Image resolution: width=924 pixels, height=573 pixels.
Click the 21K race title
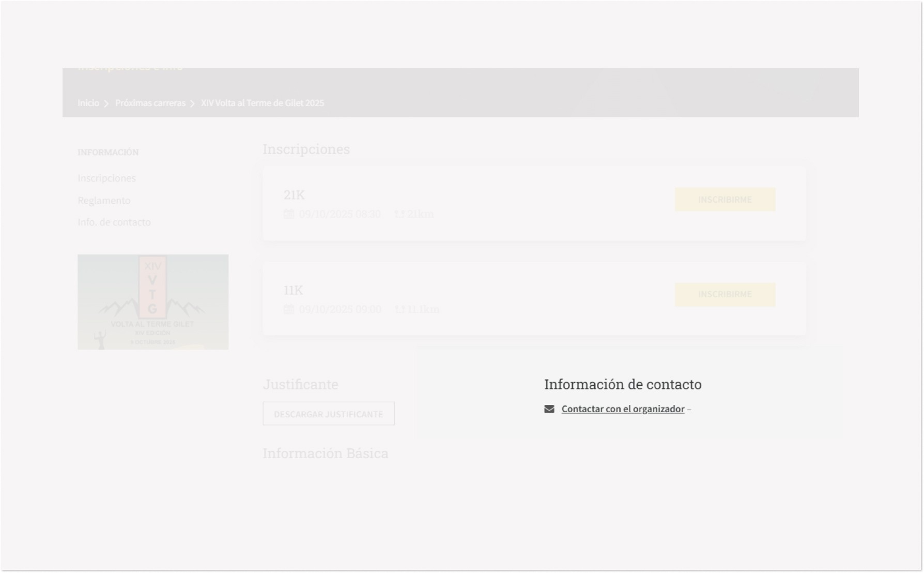[294, 195]
